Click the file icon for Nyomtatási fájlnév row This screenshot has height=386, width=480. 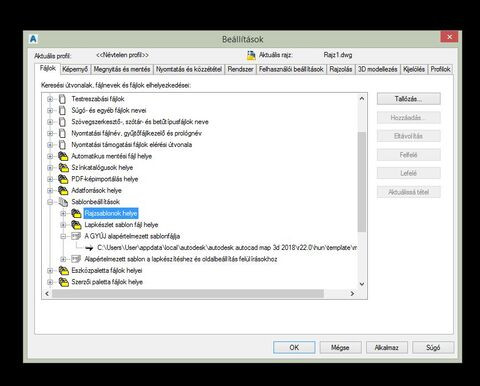point(62,133)
